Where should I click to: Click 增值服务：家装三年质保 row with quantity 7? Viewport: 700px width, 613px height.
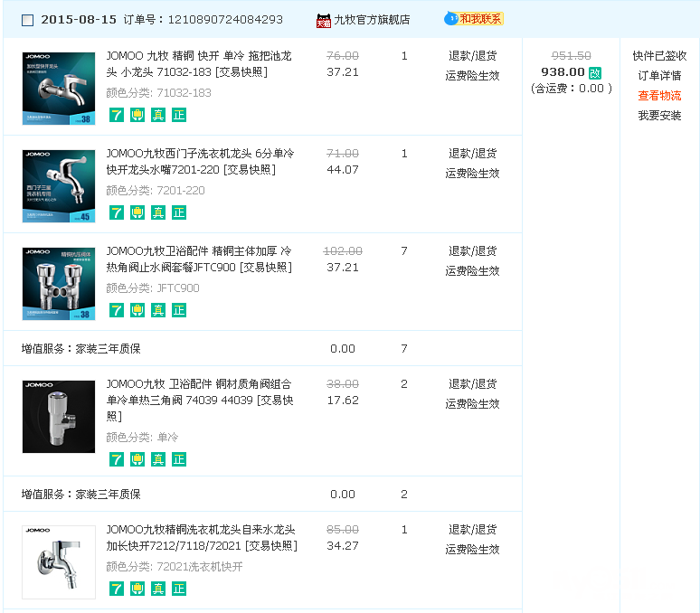click(262, 348)
